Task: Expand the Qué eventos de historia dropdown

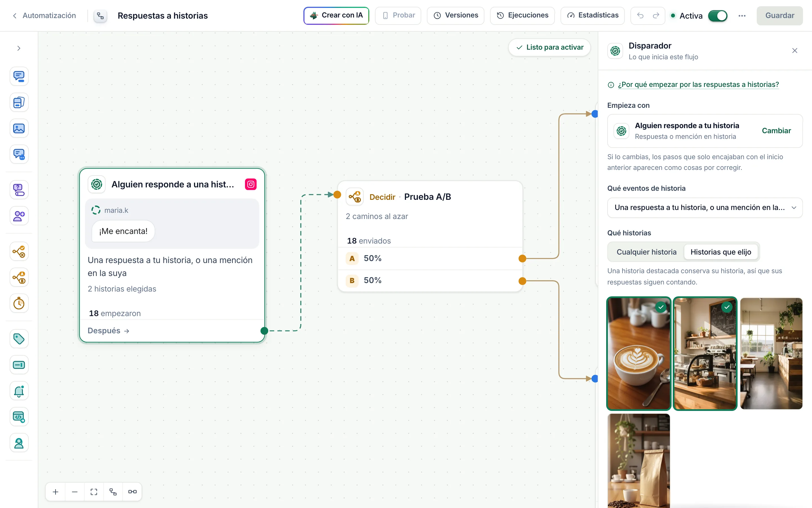Action: click(705, 208)
